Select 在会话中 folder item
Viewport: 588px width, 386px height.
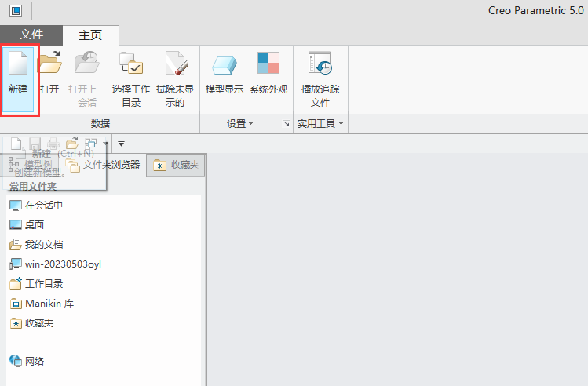(x=36, y=206)
